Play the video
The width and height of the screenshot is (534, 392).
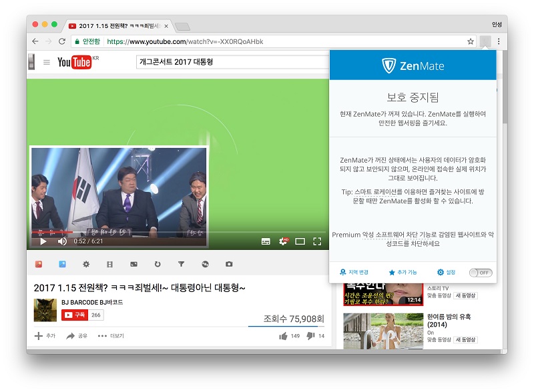point(43,241)
